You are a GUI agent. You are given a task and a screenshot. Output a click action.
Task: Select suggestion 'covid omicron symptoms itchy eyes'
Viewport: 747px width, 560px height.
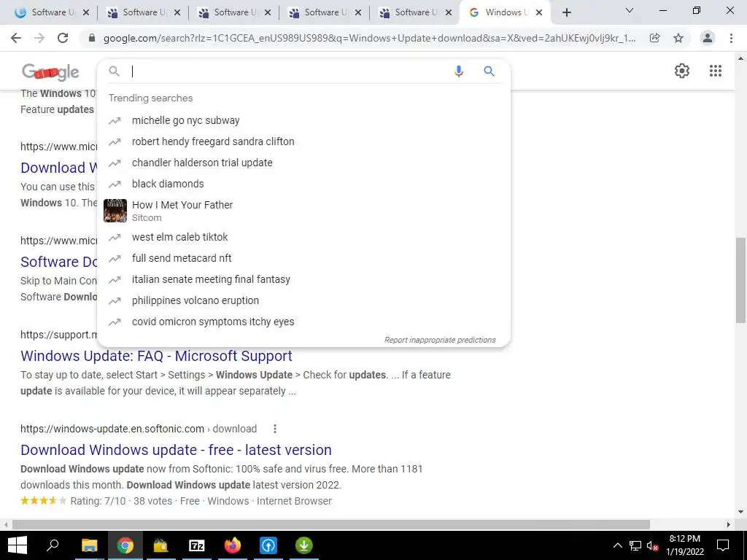coord(304,322)
